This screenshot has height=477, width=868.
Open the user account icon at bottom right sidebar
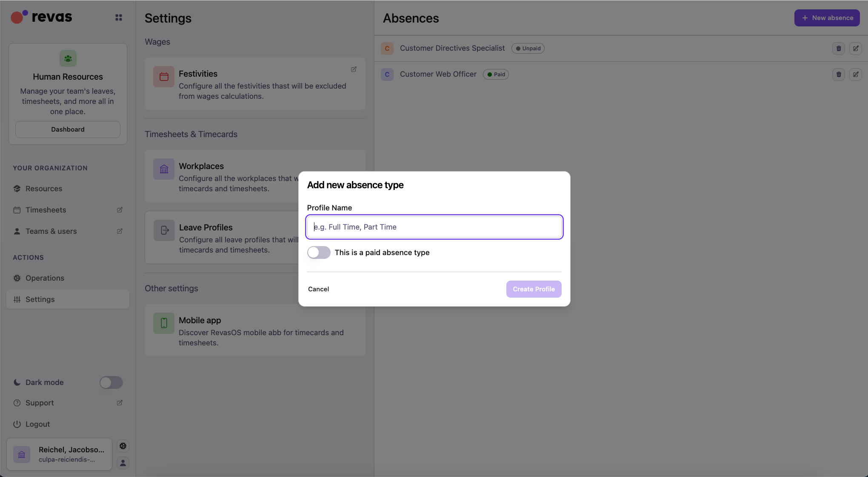coord(123,463)
